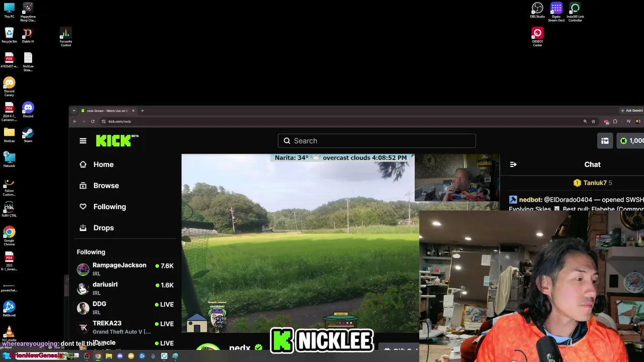Open the Kick sidebar hamburger menu
644x362 pixels.
tap(83, 141)
